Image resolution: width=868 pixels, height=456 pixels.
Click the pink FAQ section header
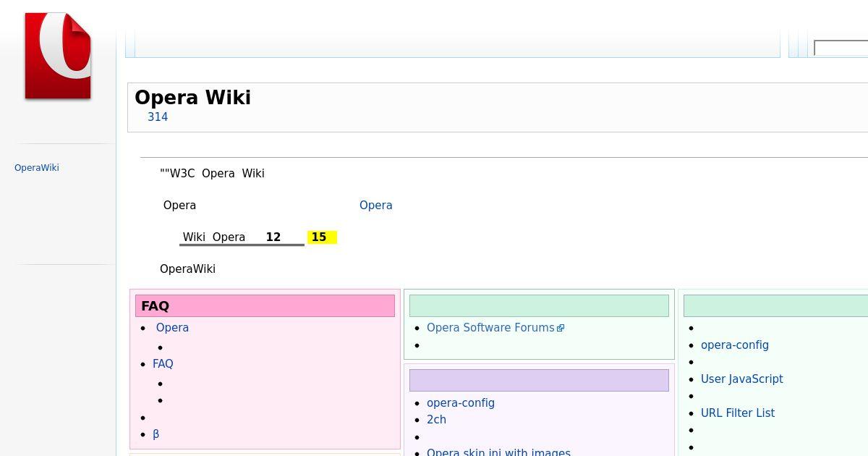265,306
